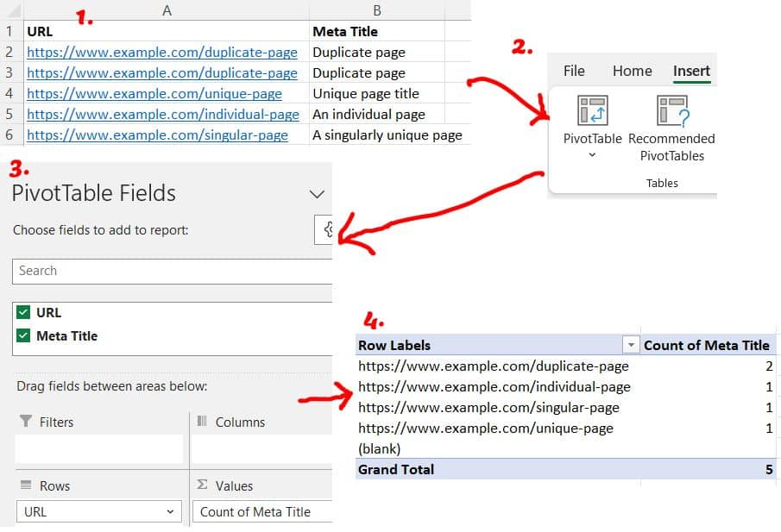The image size is (781, 532).
Task: Click the PivotTable icon in Insert ribbon
Action: click(x=593, y=111)
